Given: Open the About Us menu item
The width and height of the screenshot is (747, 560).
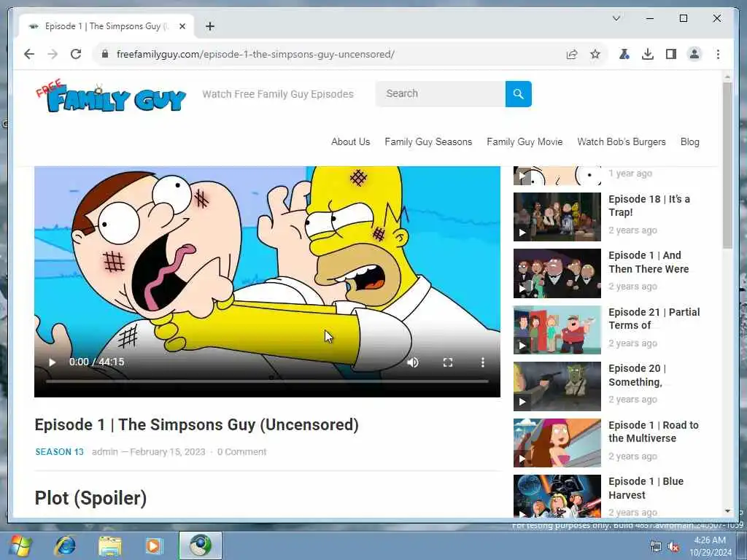Looking at the screenshot, I should pyautogui.click(x=351, y=142).
